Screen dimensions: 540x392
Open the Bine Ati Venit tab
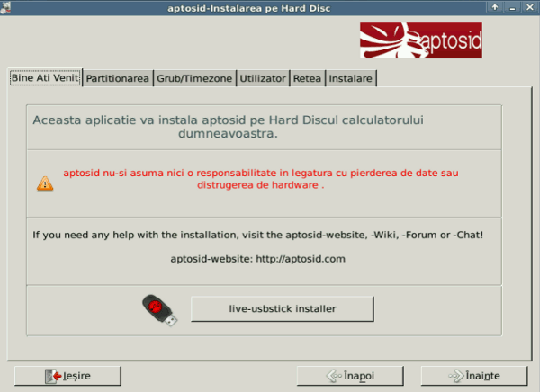coord(45,77)
